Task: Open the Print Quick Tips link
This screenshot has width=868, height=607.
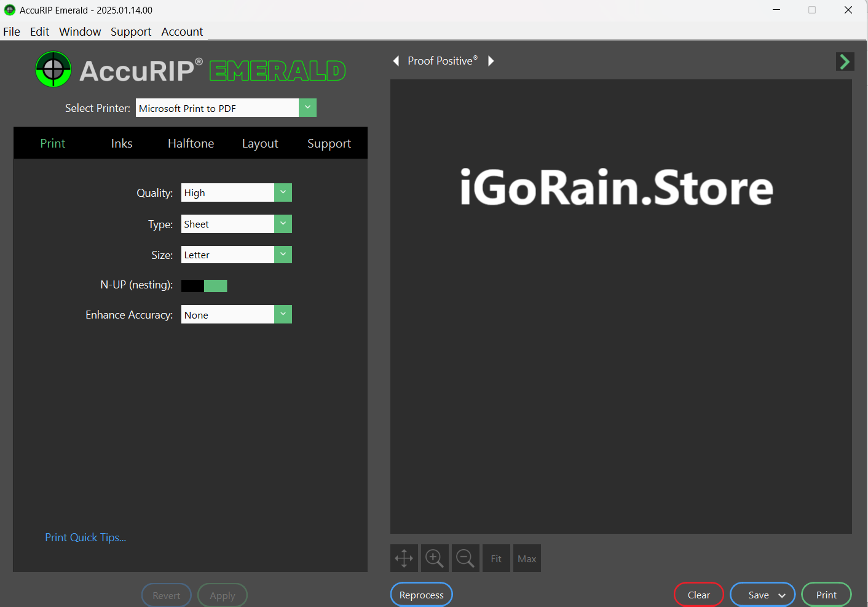Action: click(x=85, y=538)
